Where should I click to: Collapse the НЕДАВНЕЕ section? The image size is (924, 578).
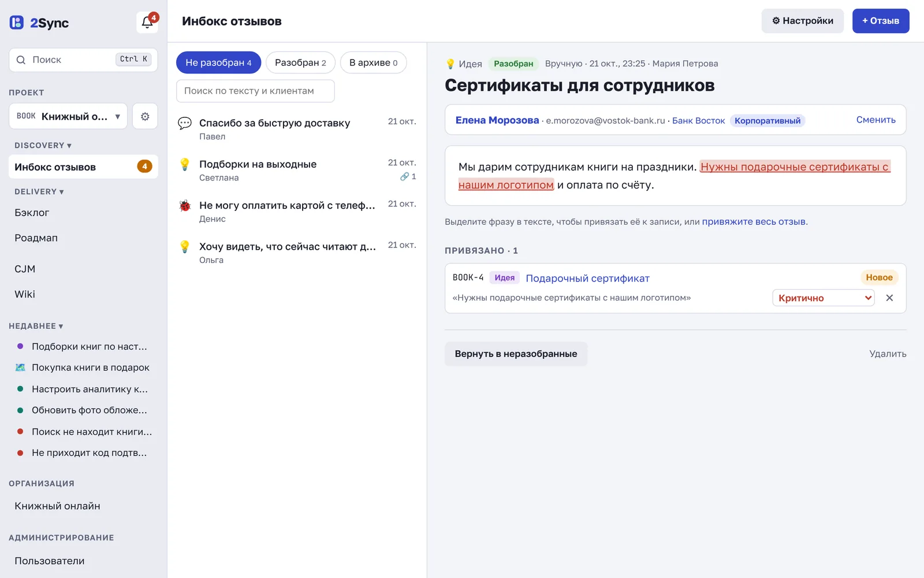click(36, 326)
